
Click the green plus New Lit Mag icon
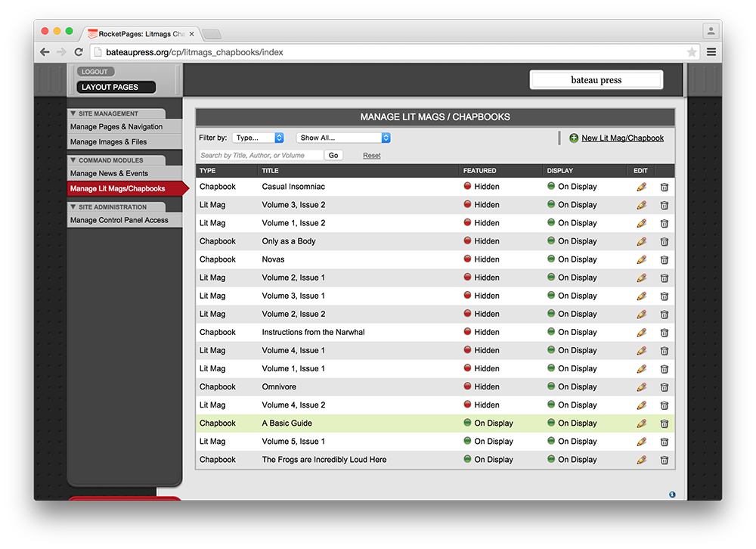tap(574, 138)
